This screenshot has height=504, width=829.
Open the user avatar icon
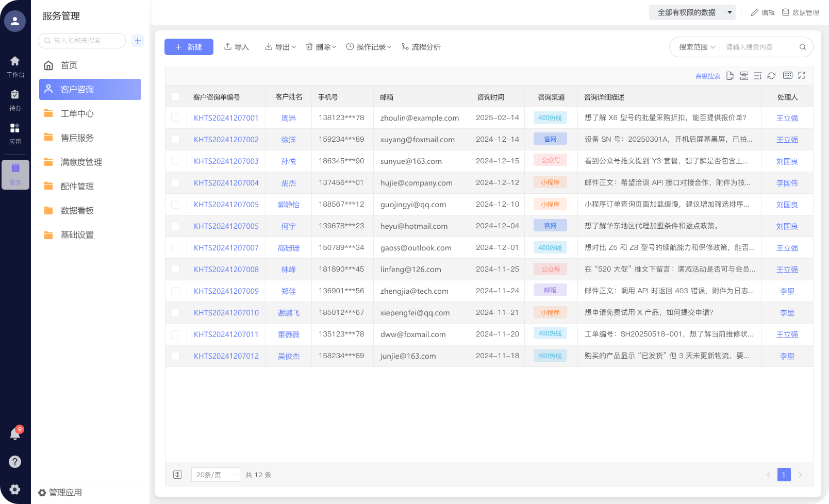point(15,21)
